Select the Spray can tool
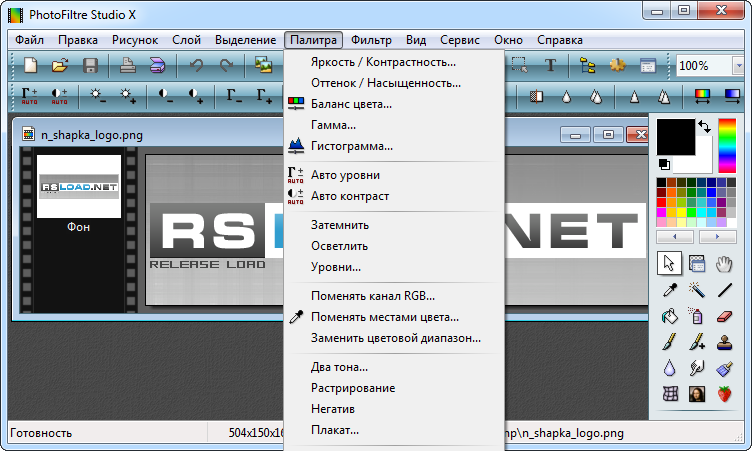 tap(697, 316)
